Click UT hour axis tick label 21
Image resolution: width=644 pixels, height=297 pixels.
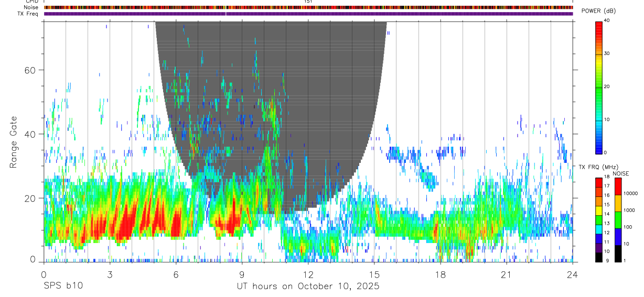507,273
